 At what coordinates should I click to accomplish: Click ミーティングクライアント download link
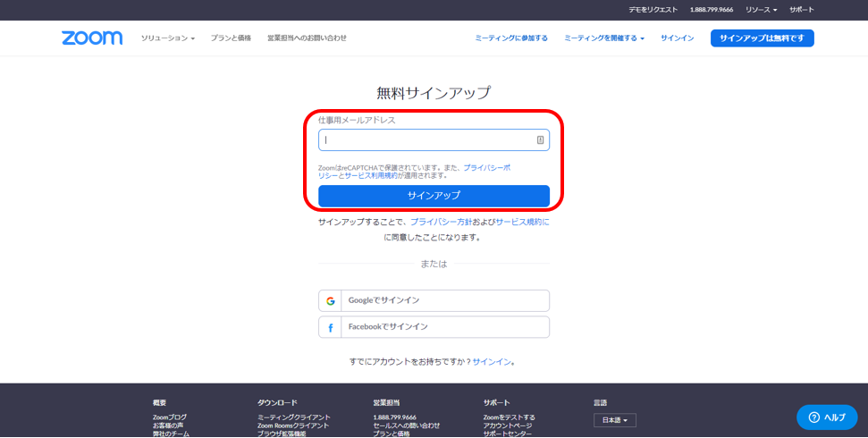tap(294, 417)
